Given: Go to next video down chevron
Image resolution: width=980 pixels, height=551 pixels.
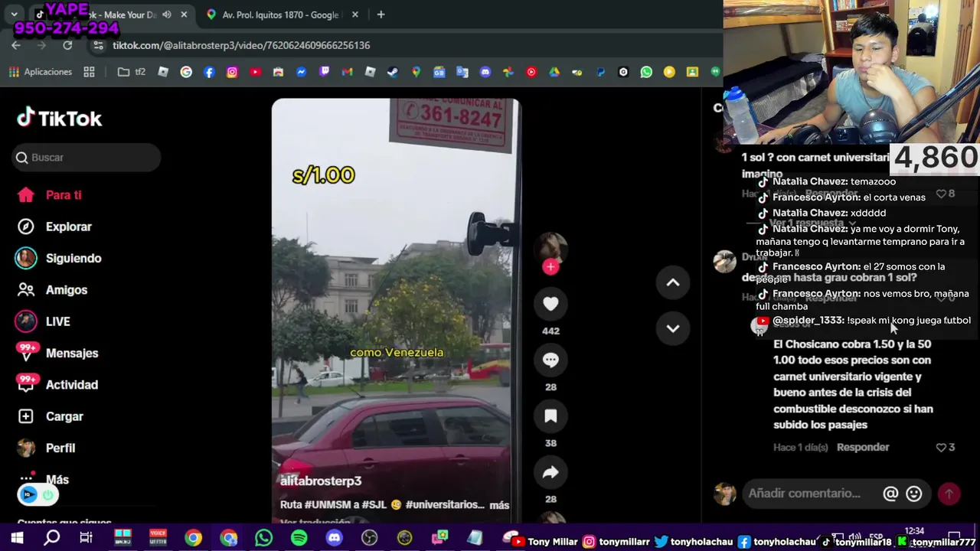Looking at the screenshot, I should 673,328.
